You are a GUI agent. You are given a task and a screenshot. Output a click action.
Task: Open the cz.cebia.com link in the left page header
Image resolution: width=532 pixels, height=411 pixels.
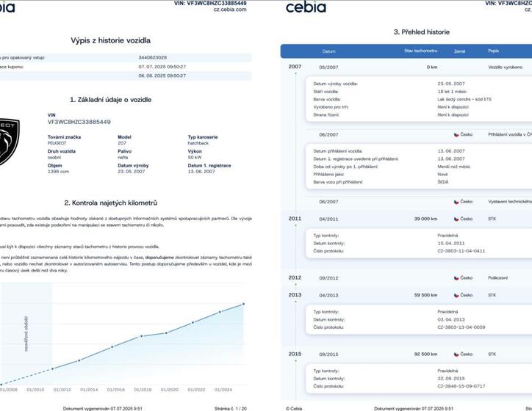pos(230,10)
